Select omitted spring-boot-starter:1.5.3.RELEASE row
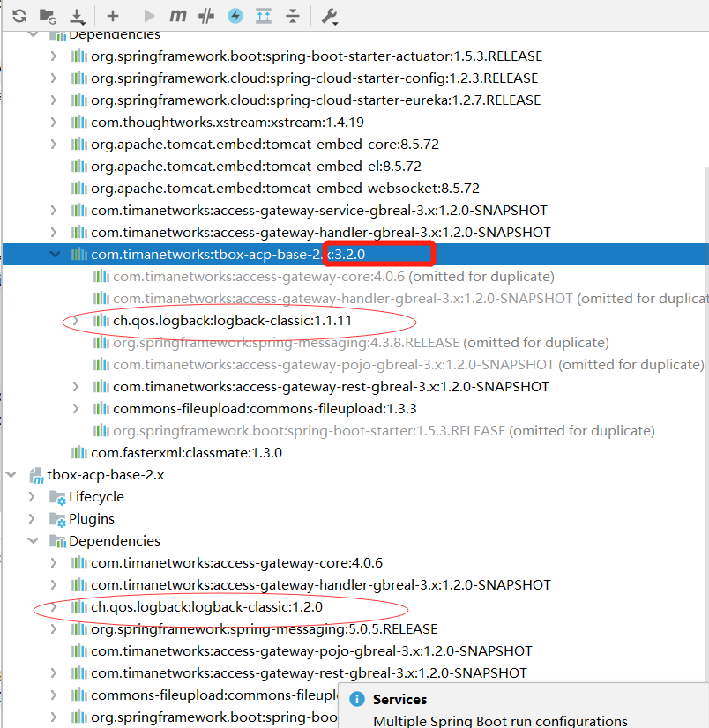 [355, 431]
